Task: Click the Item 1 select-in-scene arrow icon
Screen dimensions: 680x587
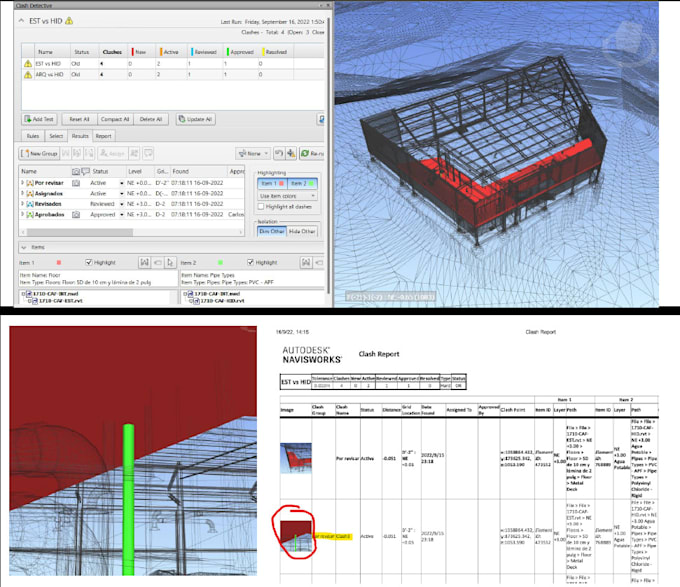Action: [170, 262]
